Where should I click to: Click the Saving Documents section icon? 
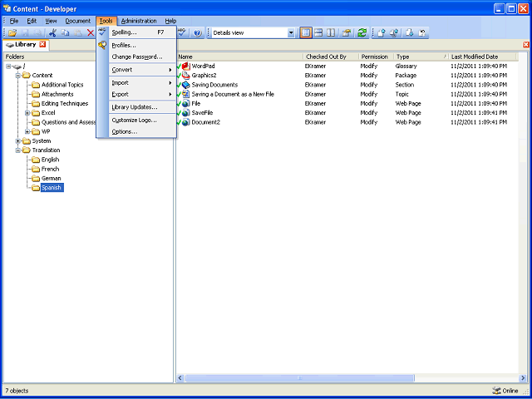(186, 85)
